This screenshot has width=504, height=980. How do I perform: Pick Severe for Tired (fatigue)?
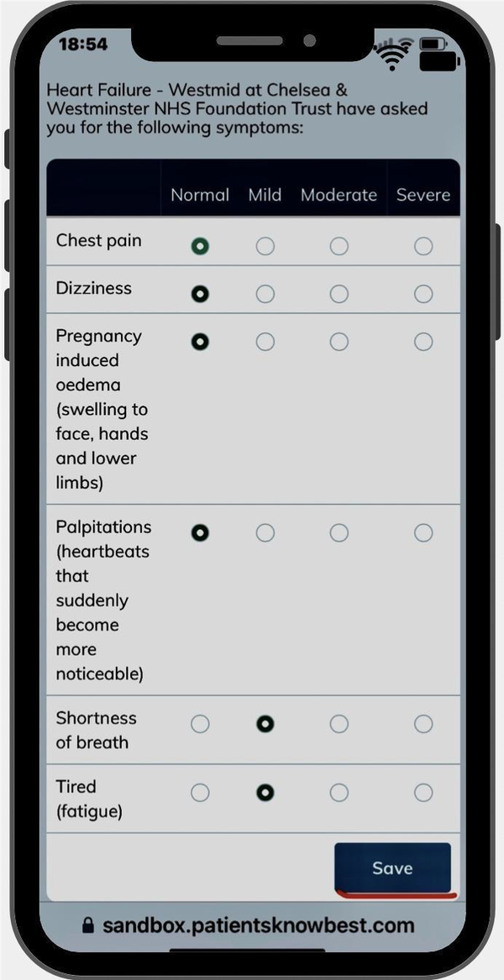(x=423, y=792)
